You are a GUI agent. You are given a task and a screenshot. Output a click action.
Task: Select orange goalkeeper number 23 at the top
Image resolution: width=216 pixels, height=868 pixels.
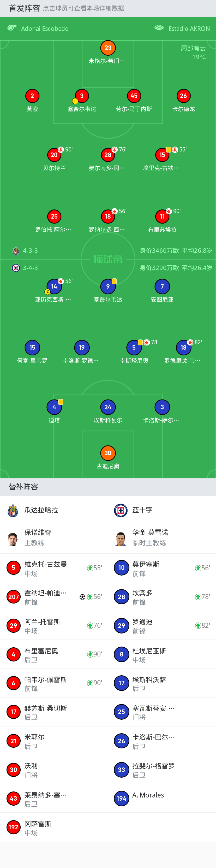point(108,48)
